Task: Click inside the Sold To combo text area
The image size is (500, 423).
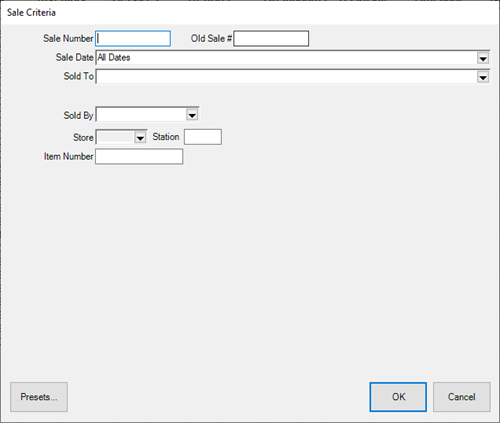Action: tap(286, 77)
